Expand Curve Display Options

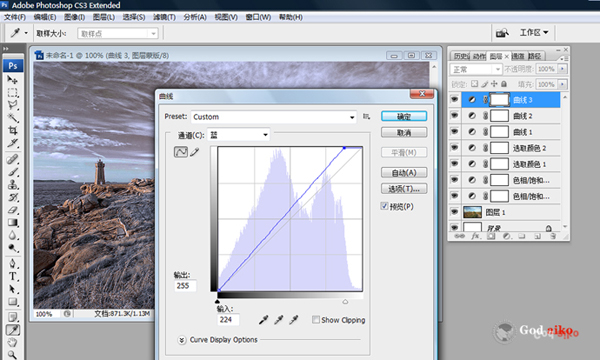coord(182,340)
